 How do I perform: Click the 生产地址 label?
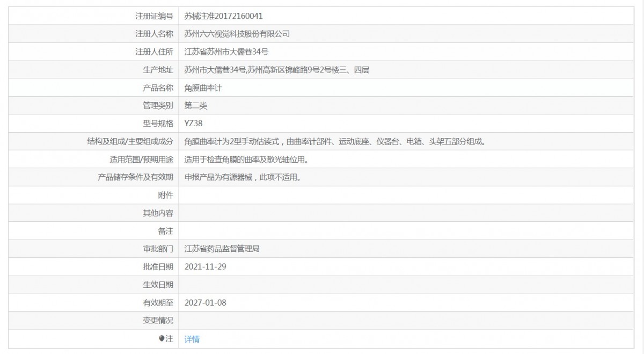pos(158,70)
